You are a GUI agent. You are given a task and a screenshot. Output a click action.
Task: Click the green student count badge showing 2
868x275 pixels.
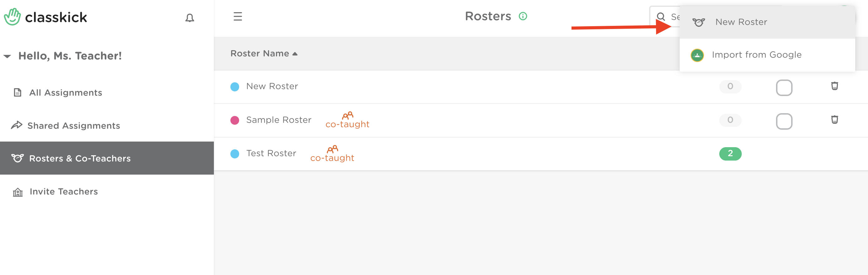point(730,154)
